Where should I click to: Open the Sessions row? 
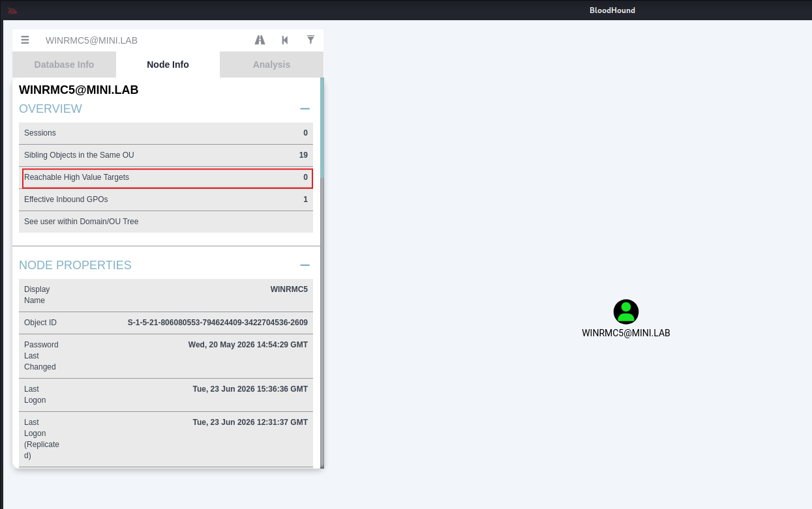point(166,133)
